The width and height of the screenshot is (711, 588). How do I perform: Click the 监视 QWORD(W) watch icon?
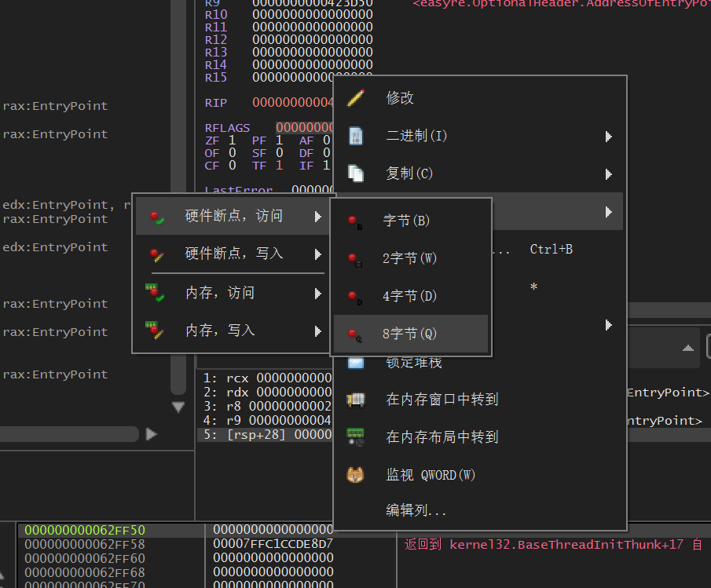(x=356, y=475)
